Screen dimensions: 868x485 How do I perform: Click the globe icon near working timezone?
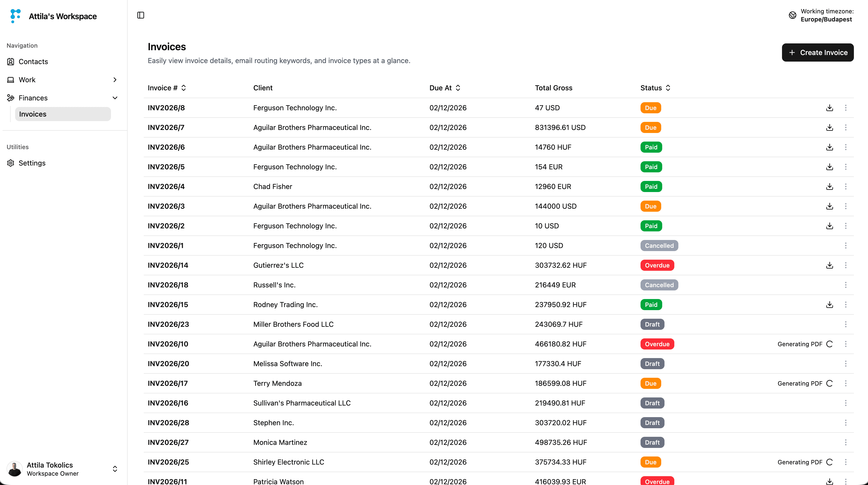coord(792,15)
